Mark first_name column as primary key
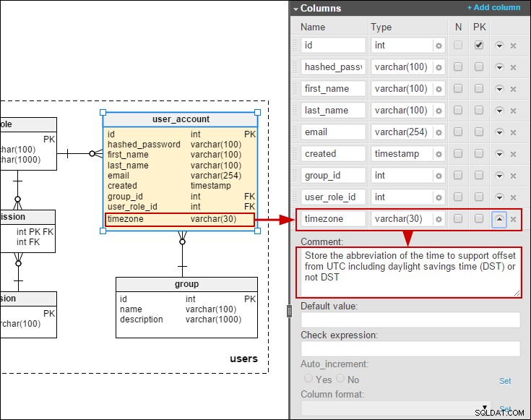Viewport: 531px width, 420px height. [479, 88]
